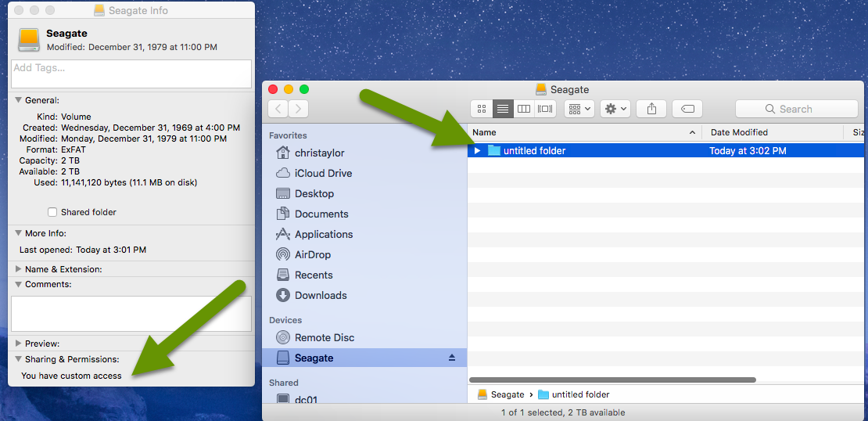Close the Seagate Finder window

tap(272, 89)
